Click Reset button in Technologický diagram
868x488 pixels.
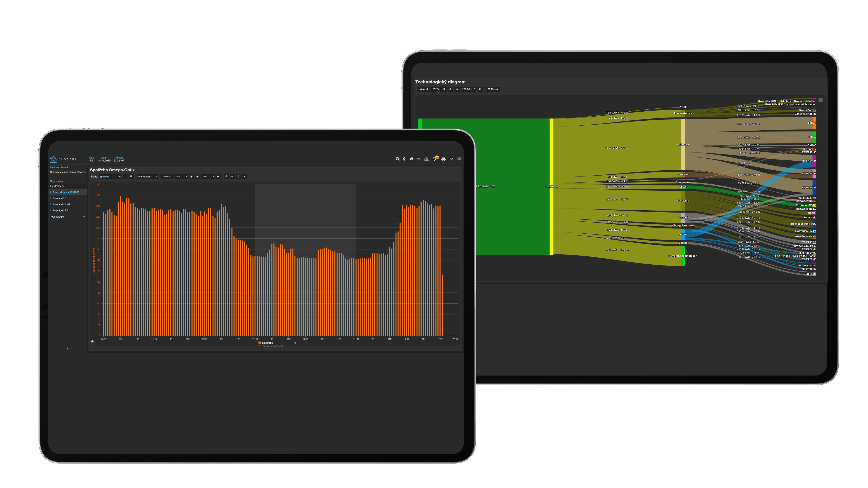[493, 89]
